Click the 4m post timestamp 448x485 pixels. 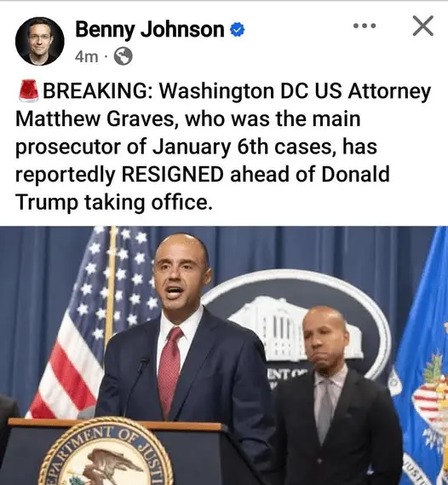(x=86, y=57)
